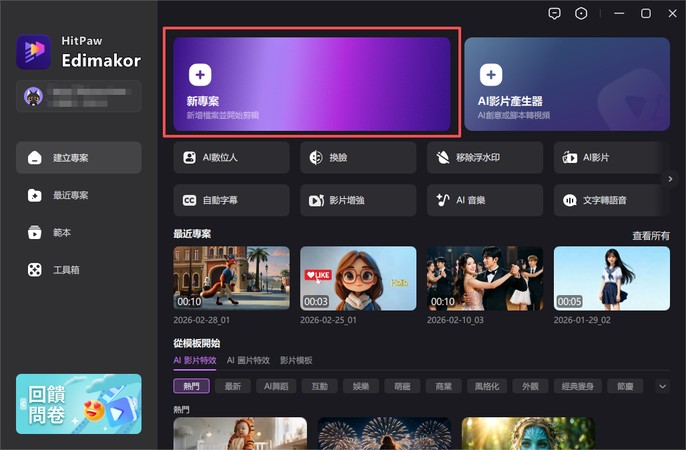Click the 影片增強 enhancer icon

tap(316, 200)
